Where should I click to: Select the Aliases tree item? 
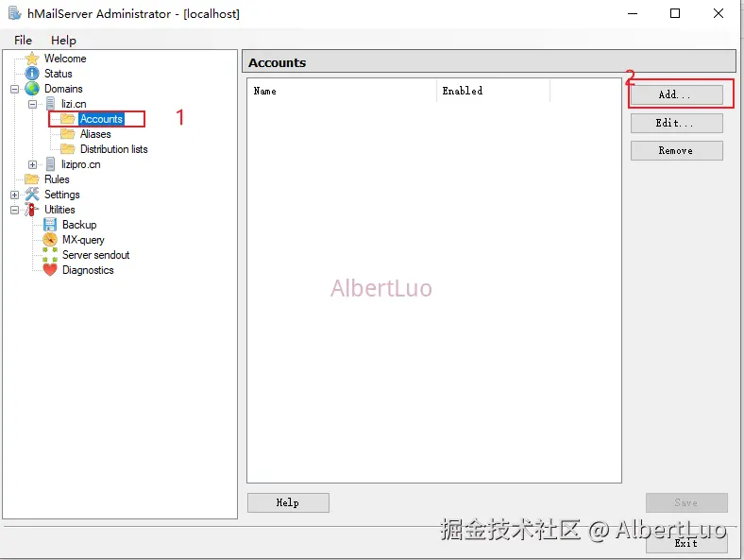pos(95,134)
